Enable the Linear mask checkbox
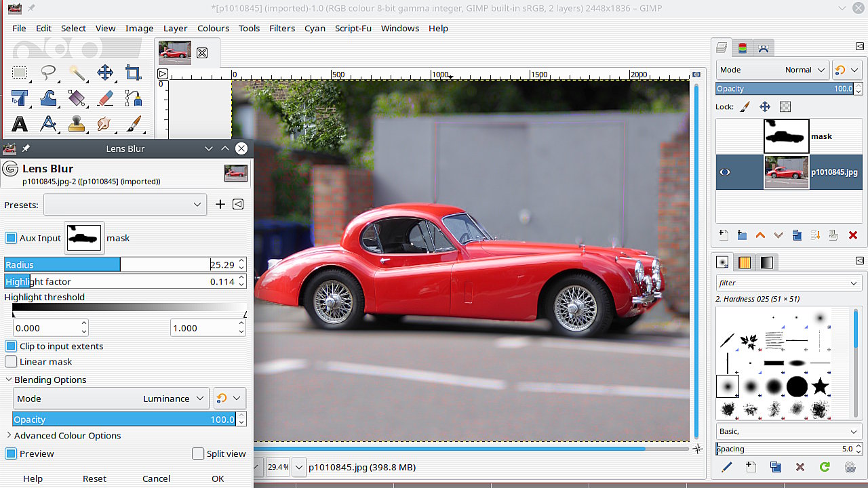Screen dimensions: 868x488 pos(11,362)
